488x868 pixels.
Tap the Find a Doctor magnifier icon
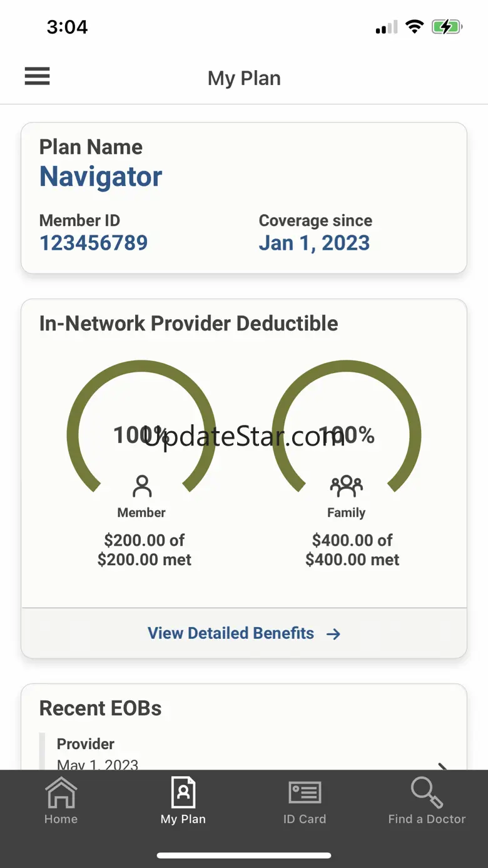click(427, 792)
